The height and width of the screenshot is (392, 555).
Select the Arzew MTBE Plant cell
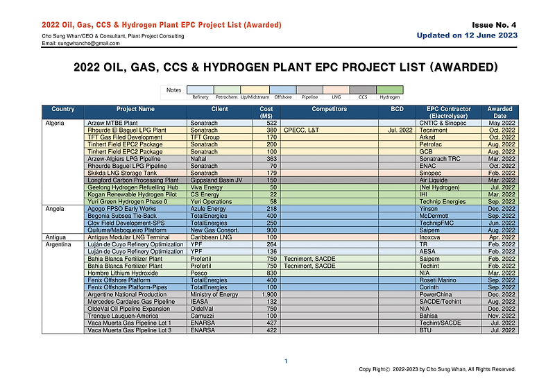click(135, 123)
